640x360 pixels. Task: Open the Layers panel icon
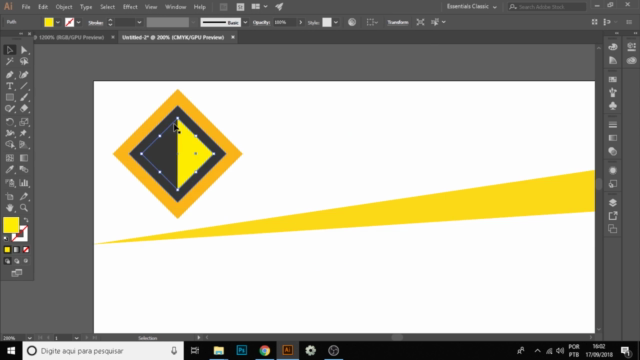[x=613, y=202]
